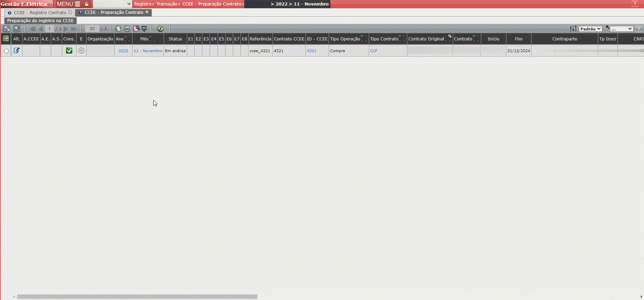The height and width of the screenshot is (300, 644).
Task: Toggle the green checkmark in Cons. column
Action: click(x=69, y=50)
